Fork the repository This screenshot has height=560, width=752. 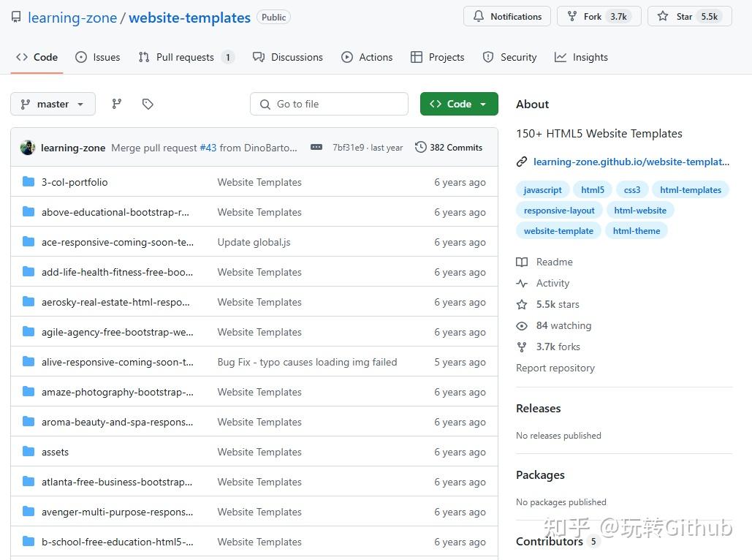point(599,16)
